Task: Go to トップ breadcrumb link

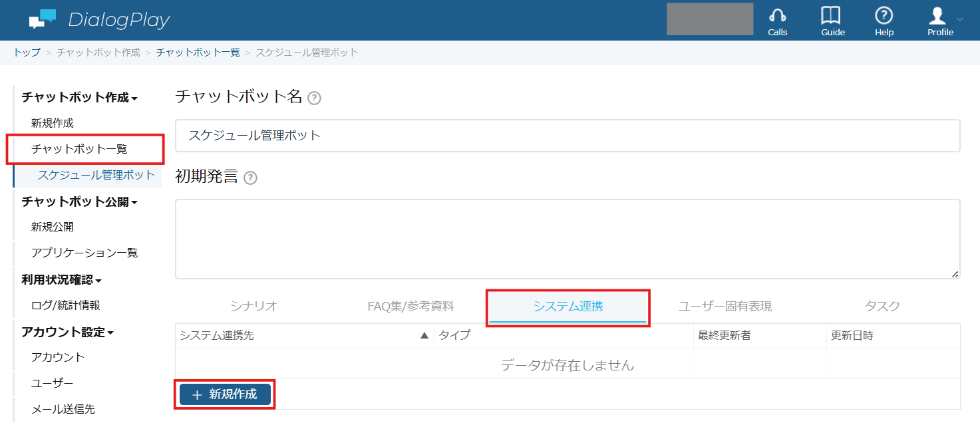Action: point(27,52)
